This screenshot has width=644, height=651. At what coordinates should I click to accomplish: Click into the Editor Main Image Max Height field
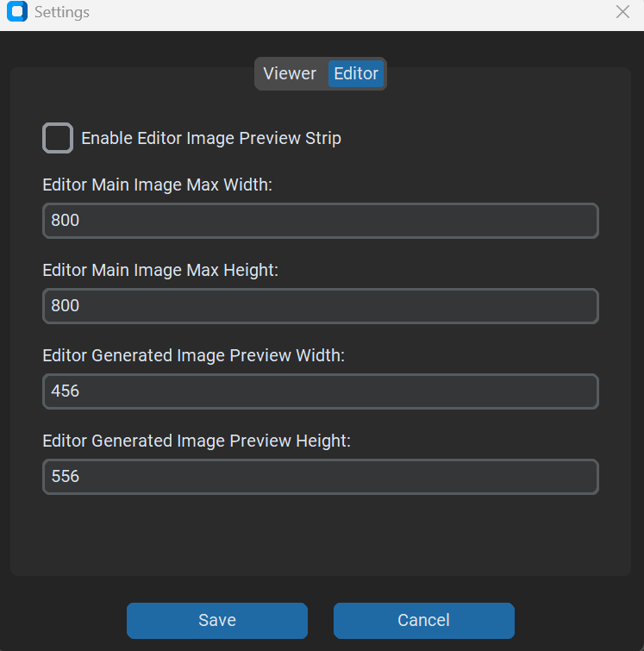click(x=320, y=306)
